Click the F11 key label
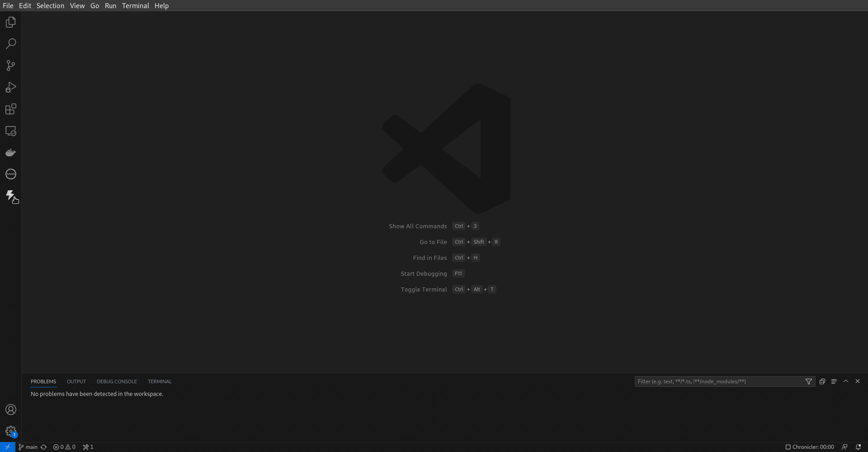 click(x=458, y=273)
